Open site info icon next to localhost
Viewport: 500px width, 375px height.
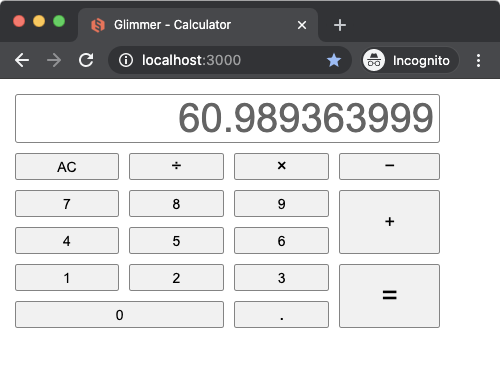[x=126, y=60]
